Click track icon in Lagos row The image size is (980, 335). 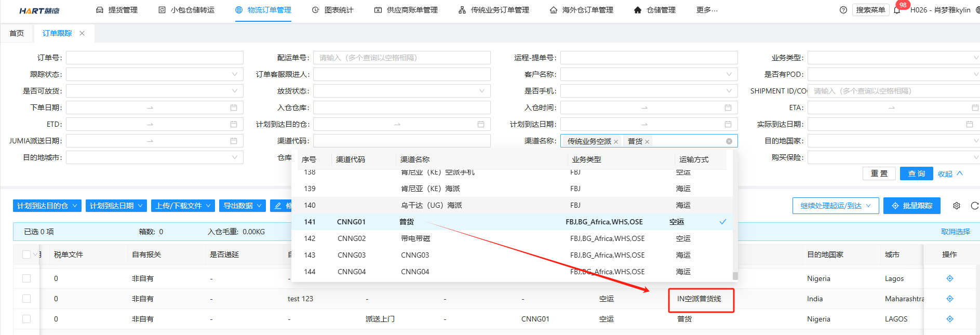(949, 278)
